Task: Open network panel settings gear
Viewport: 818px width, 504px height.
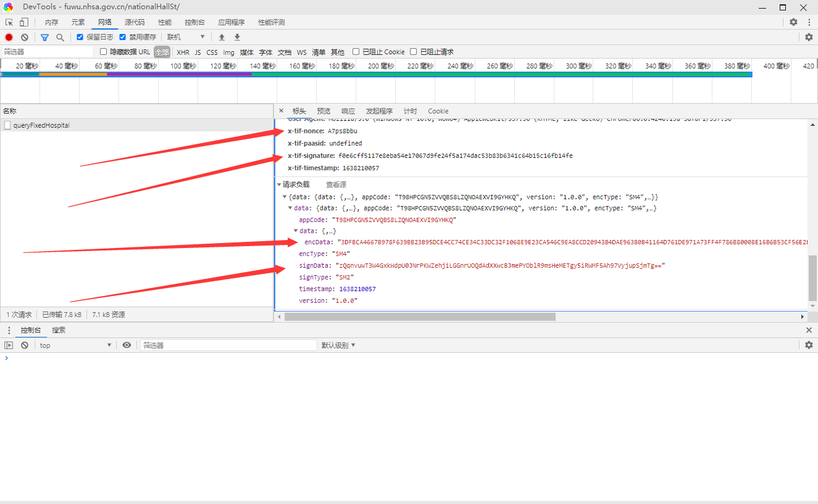Action: (809, 37)
